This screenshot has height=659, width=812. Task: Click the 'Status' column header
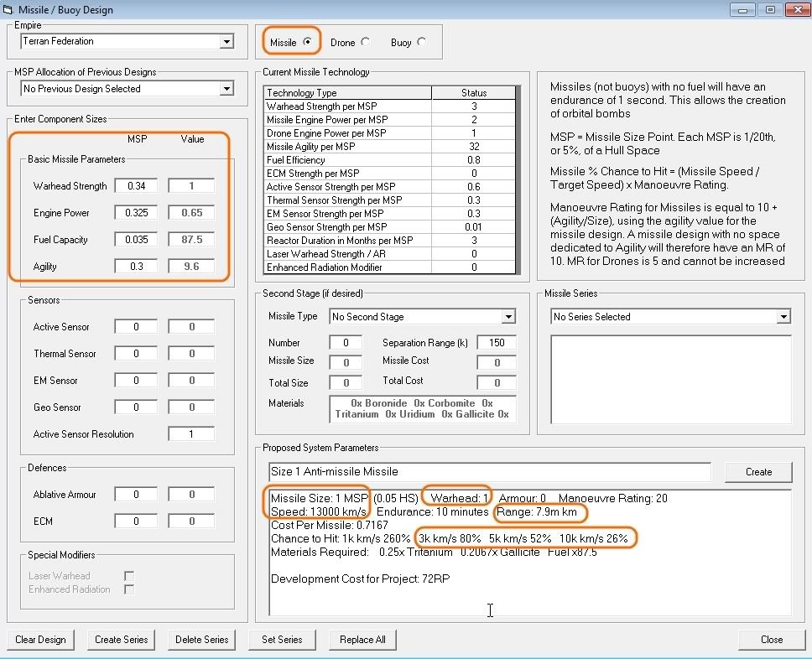(x=474, y=93)
